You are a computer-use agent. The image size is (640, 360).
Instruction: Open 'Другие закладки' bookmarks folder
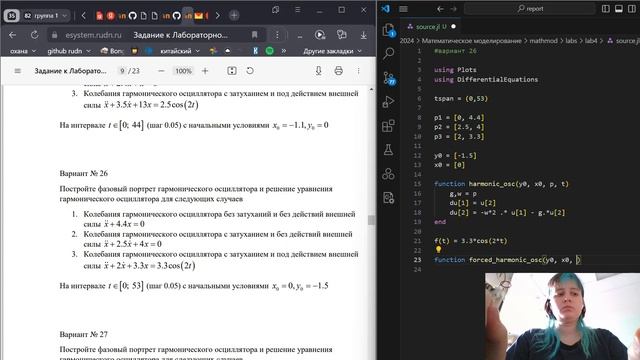[x=332, y=51]
